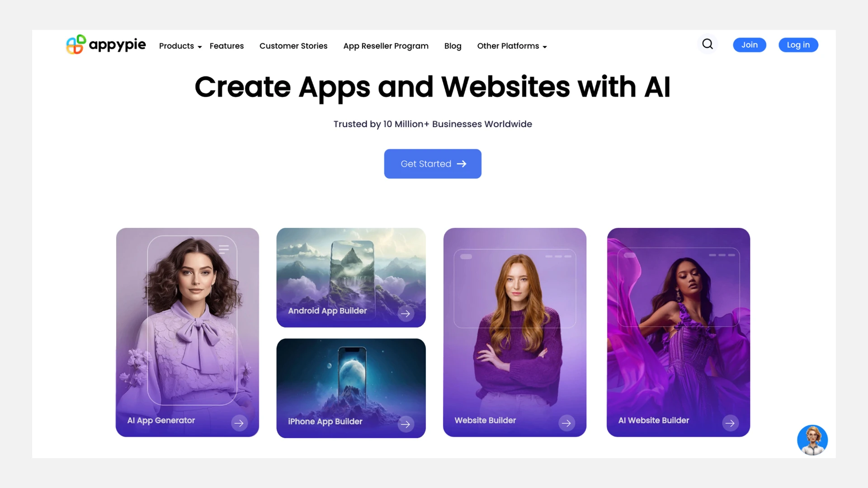Image resolution: width=868 pixels, height=488 pixels.
Task: Open the search magnifier icon
Action: pyautogui.click(x=708, y=44)
